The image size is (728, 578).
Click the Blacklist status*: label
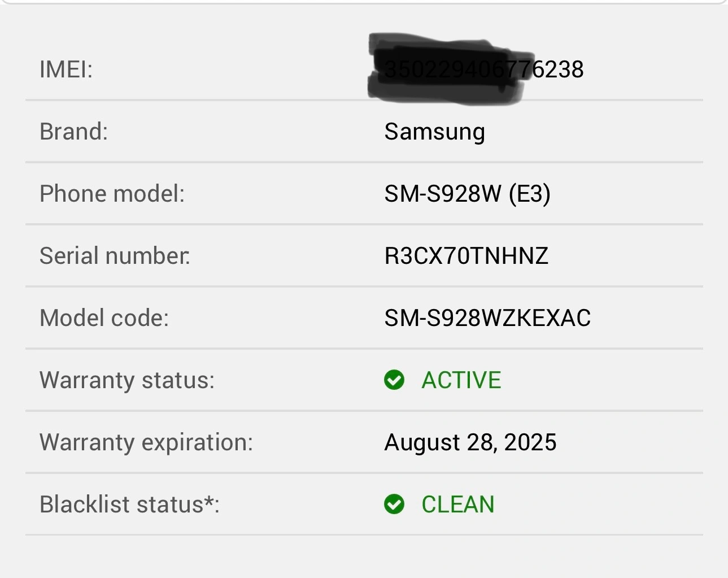click(x=129, y=504)
